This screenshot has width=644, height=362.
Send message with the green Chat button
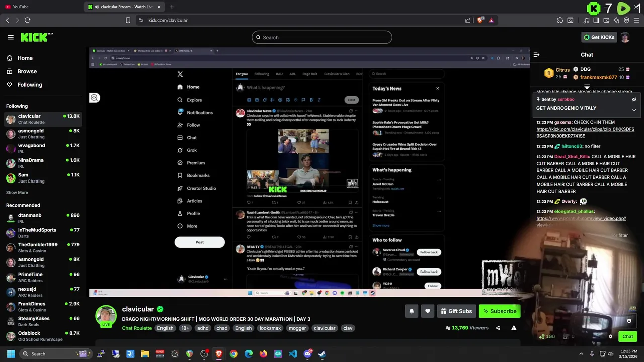[x=628, y=337]
